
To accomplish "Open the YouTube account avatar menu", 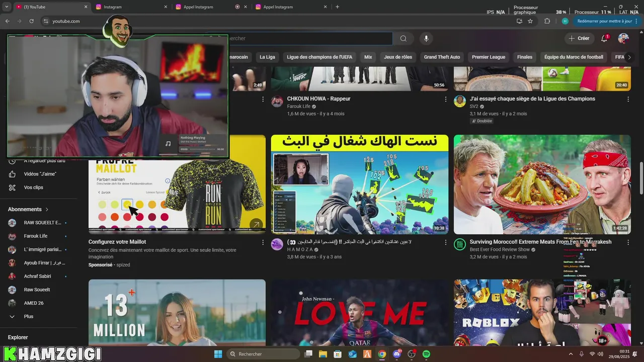I will tap(623, 38).
